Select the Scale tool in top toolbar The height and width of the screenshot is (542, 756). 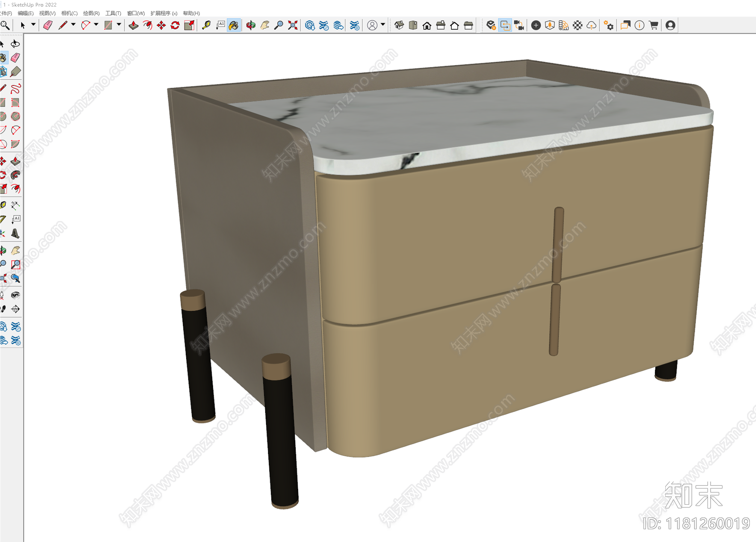tap(189, 25)
